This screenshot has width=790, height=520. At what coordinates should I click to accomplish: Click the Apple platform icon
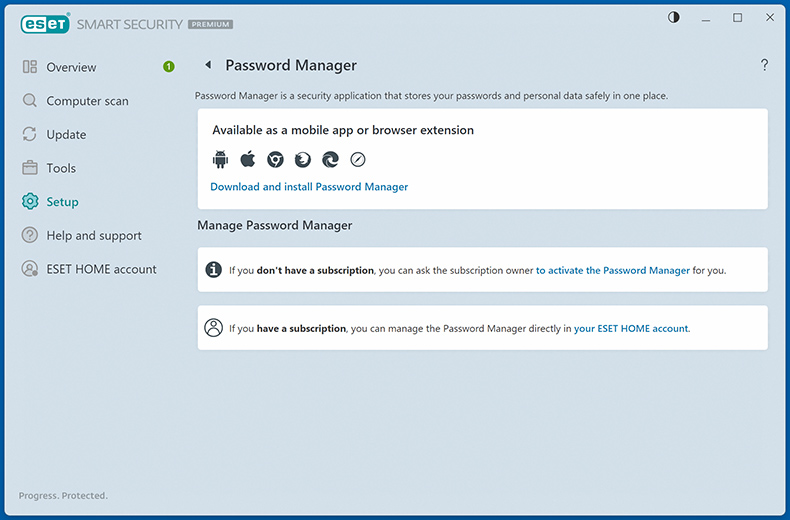(247, 159)
